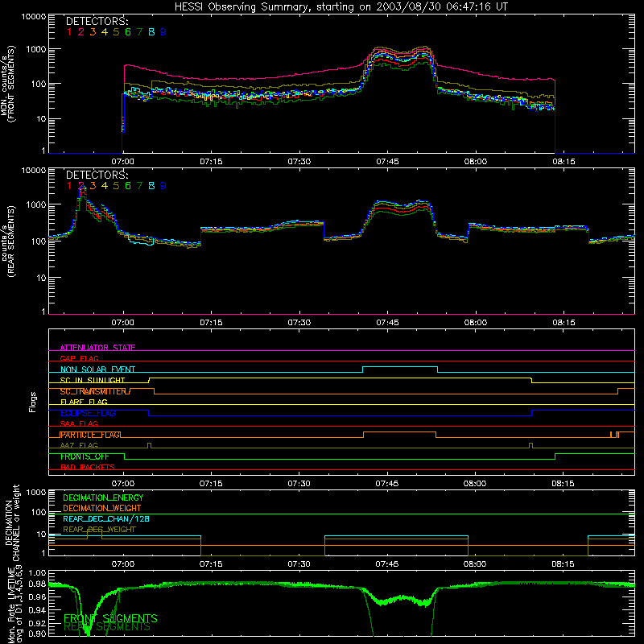Screen dimensions: 644x644
Task: Click the SC_TRANSMITTER flag label
Action: (95, 391)
